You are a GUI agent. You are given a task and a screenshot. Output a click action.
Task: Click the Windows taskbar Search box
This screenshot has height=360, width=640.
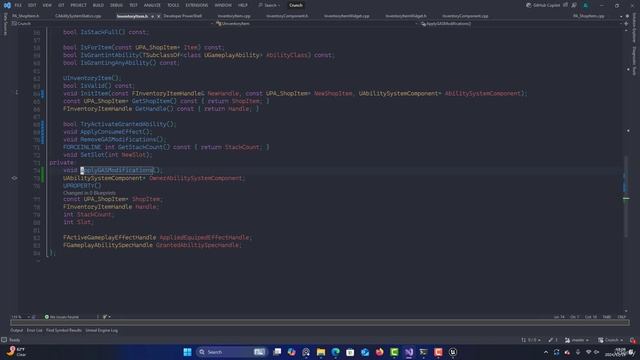click(231, 352)
